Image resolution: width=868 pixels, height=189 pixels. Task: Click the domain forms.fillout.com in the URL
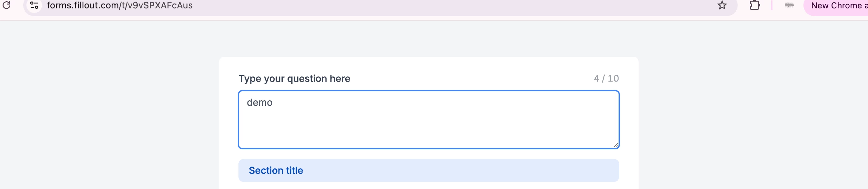tap(83, 5)
